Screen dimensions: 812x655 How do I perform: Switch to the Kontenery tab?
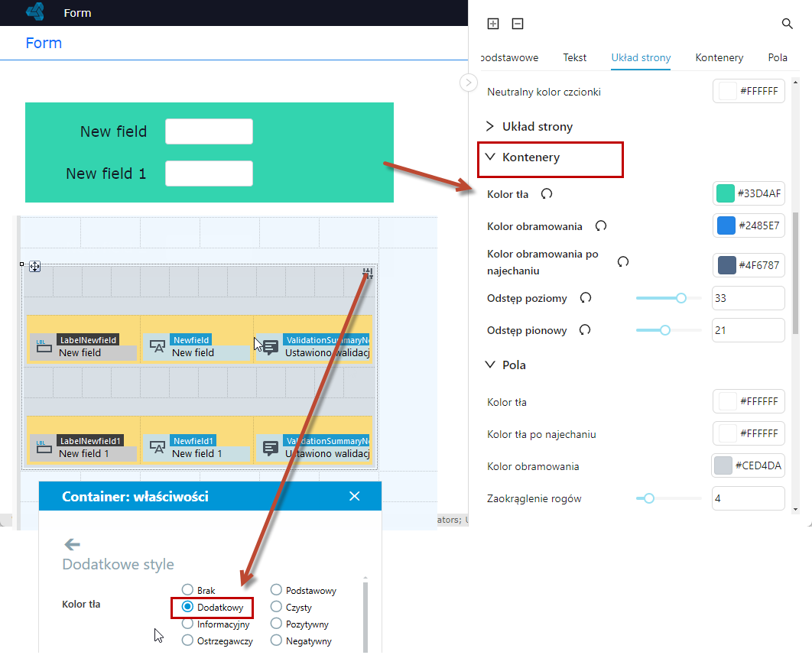tap(719, 57)
